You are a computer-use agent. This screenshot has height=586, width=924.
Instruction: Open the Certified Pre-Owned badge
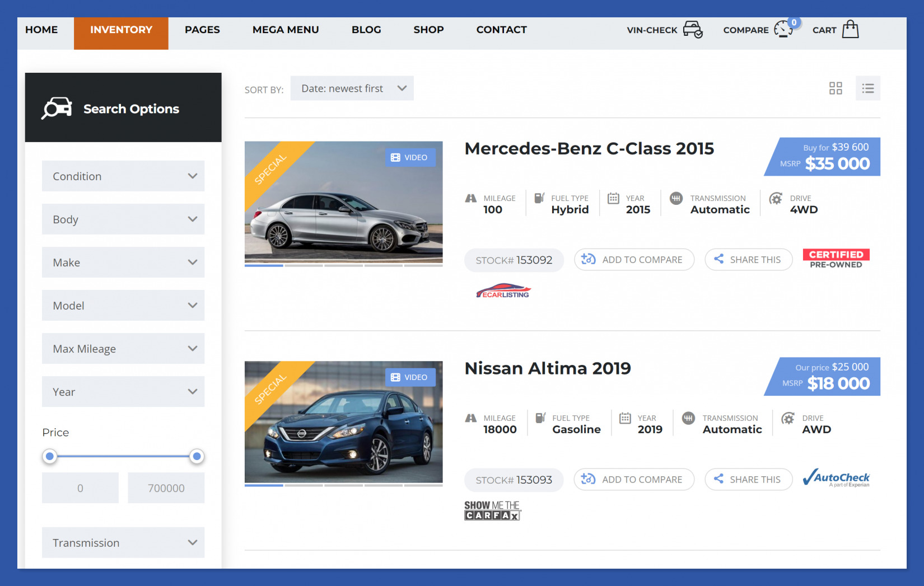836,259
